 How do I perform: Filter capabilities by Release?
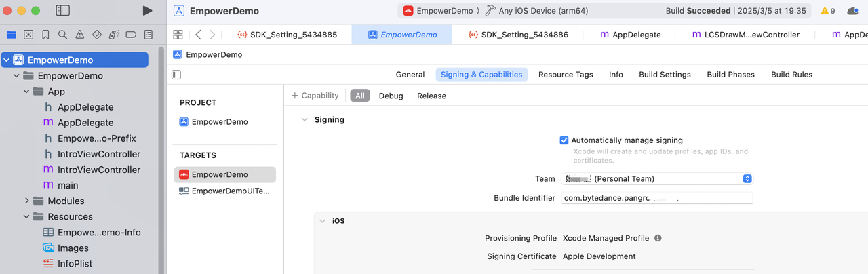point(431,96)
